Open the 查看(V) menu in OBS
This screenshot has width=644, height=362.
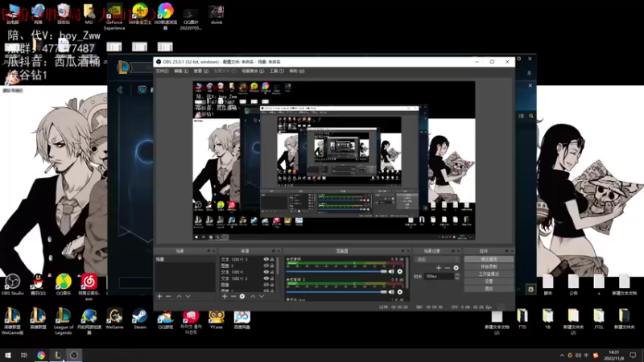200,71
